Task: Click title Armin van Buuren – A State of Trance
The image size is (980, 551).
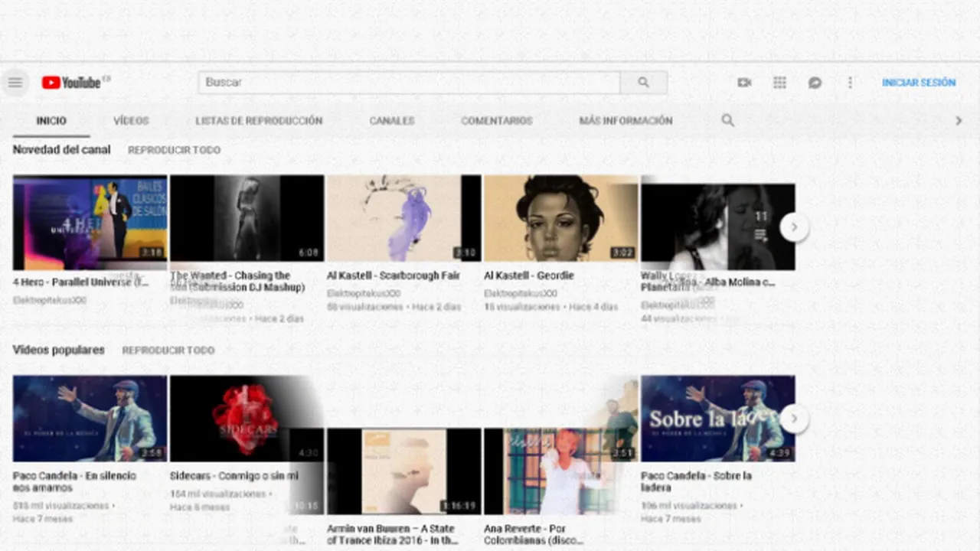Action: [392, 534]
